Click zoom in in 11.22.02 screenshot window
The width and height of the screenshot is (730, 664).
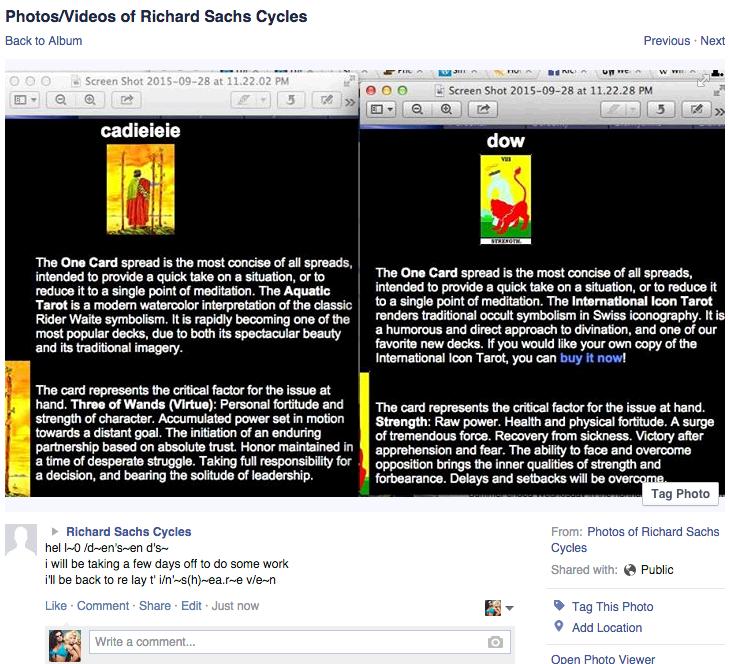pos(90,100)
